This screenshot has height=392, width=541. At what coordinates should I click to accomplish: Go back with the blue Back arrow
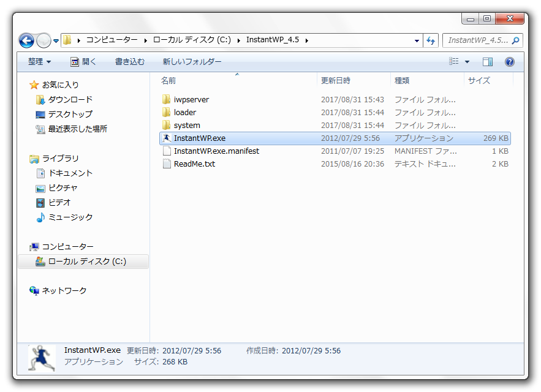click(26, 40)
